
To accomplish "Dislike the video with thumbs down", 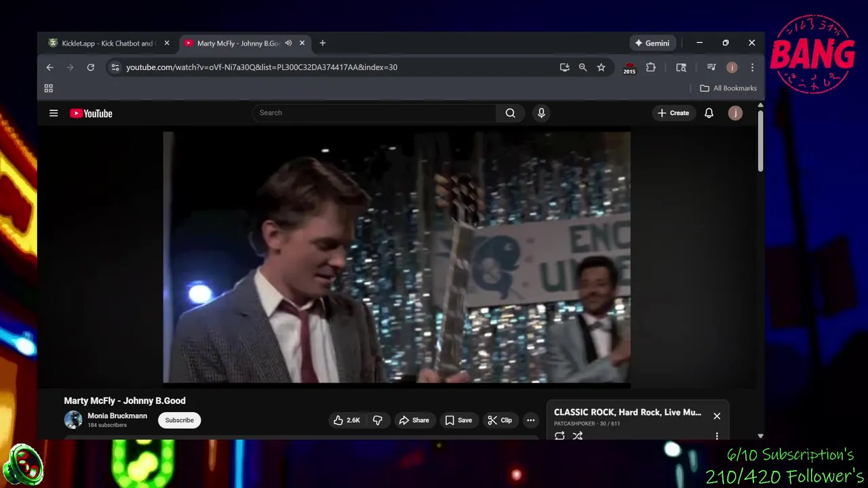I will 378,420.
